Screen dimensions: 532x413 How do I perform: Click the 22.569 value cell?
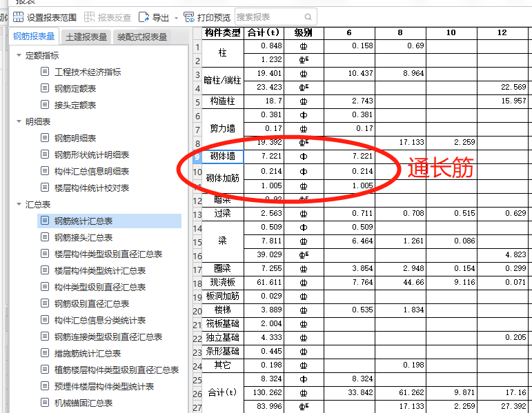[503, 87]
